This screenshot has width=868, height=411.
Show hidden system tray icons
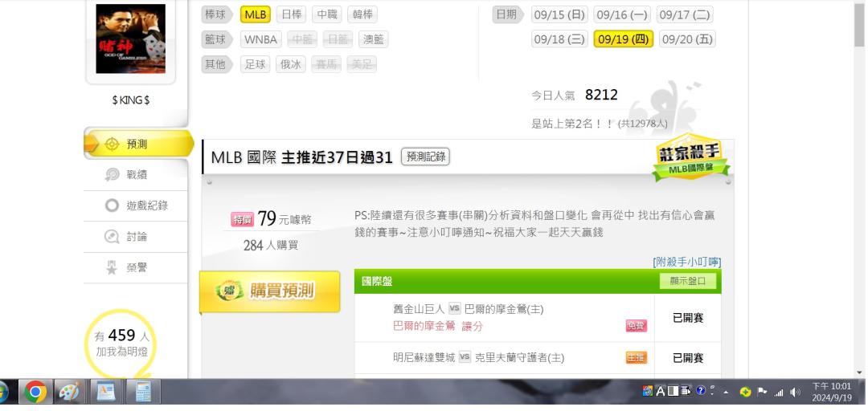[726, 393]
